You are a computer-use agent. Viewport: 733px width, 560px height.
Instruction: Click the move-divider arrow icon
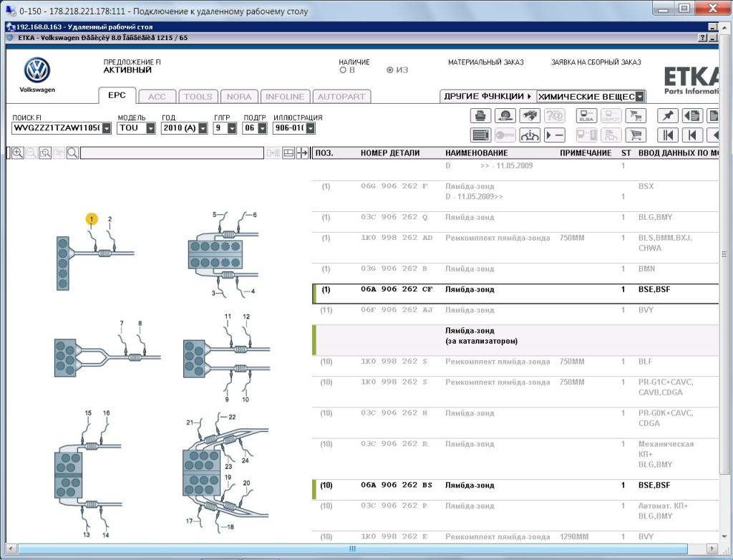click(x=303, y=153)
